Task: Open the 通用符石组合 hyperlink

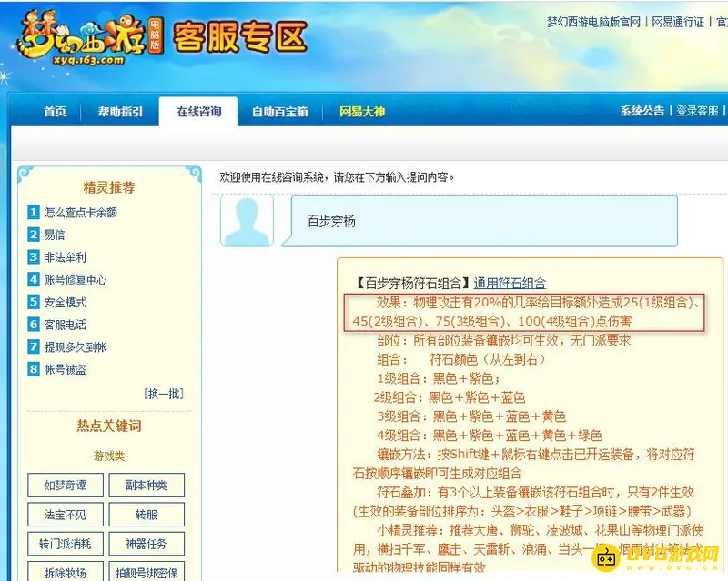Action: click(510, 283)
